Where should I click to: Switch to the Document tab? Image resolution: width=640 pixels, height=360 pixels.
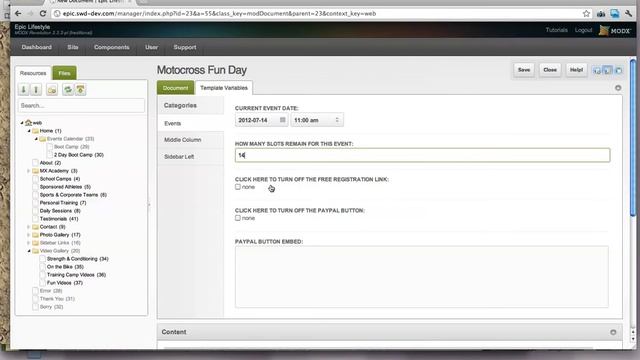(176, 88)
